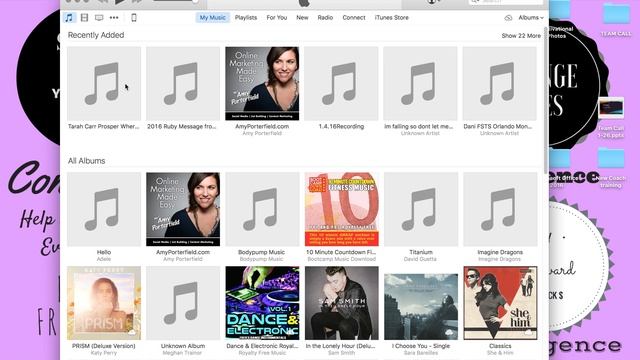Open the Connect tab

pos(354,18)
